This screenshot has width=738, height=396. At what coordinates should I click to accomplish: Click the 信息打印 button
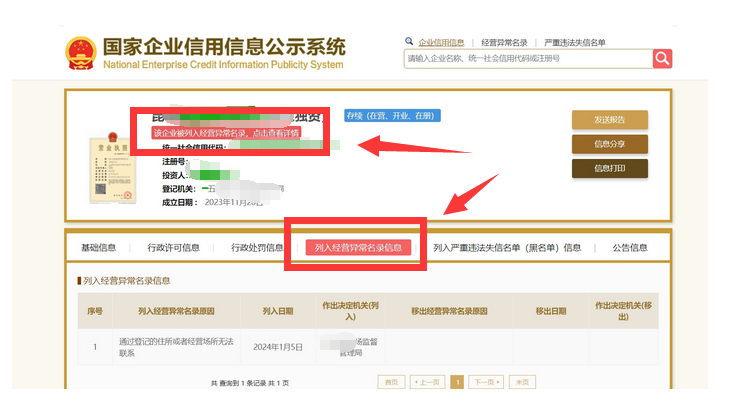(610, 169)
